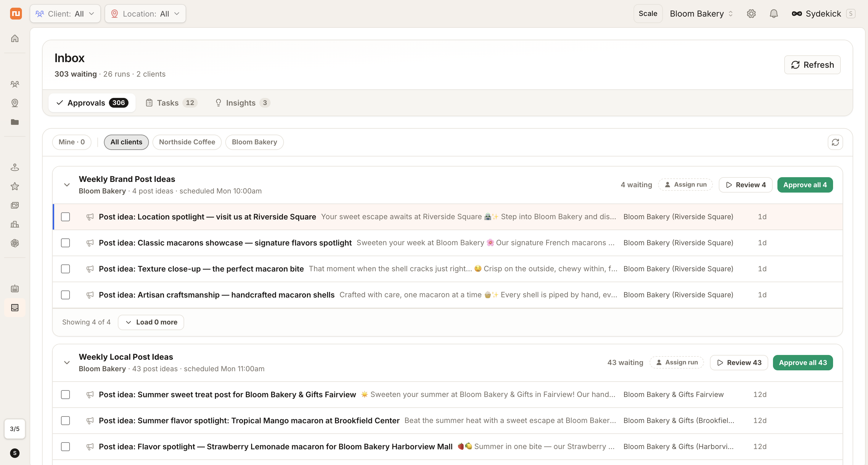868x465 pixels.
Task: Open the Clients people icon in sidebar
Action: coord(15,84)
